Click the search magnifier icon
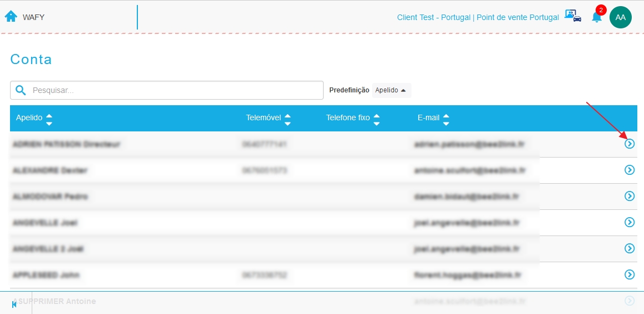This screenshot has width=644, height=314. pos(21,90)
